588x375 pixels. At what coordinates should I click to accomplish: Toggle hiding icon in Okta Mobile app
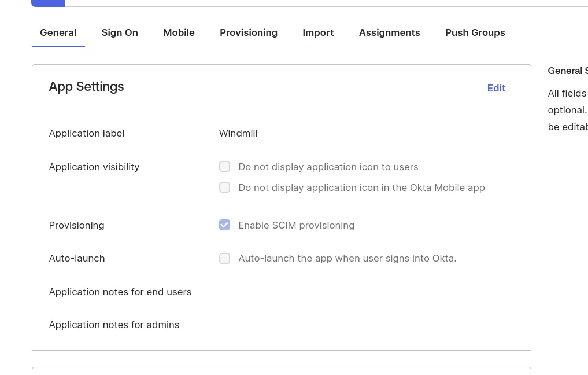[225, 187]
